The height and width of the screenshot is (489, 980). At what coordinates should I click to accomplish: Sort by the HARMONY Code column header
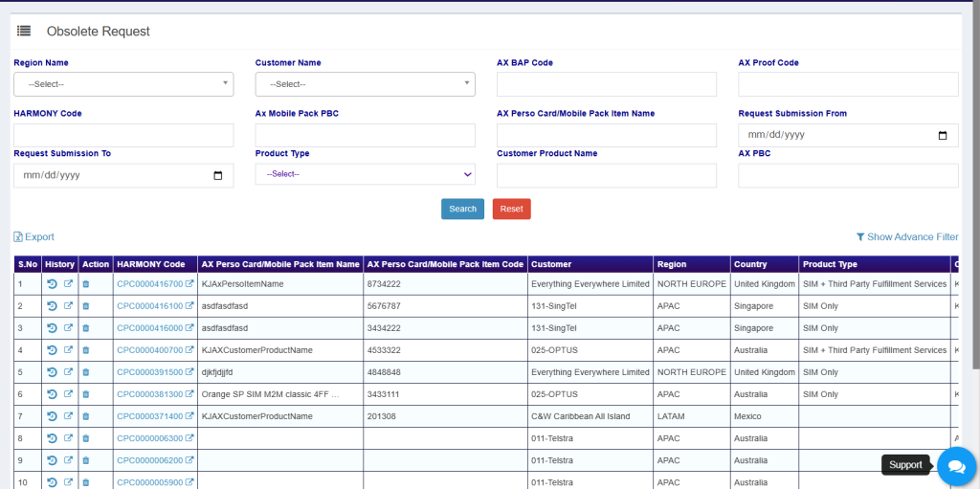point(149,264)
